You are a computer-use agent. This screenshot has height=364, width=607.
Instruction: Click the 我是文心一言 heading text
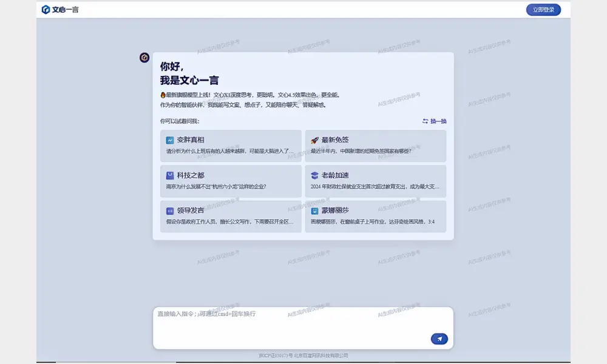pos(189,81)
